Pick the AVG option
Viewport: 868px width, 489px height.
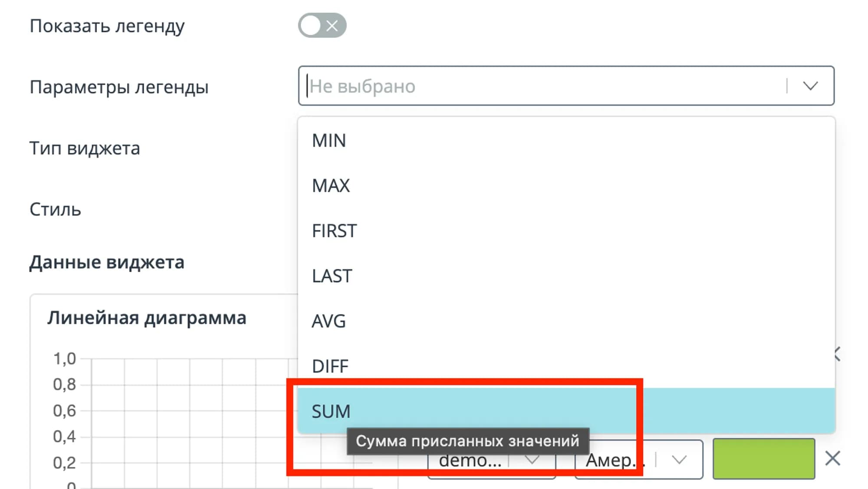coord(329,321)
